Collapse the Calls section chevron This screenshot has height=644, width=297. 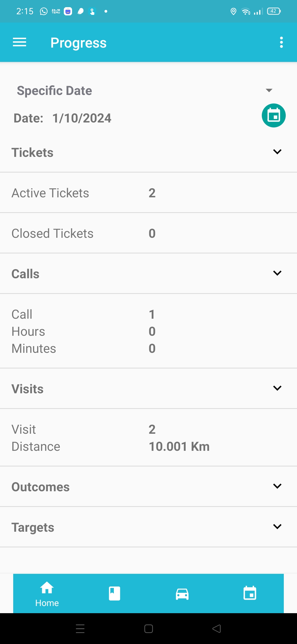[277, 273]
